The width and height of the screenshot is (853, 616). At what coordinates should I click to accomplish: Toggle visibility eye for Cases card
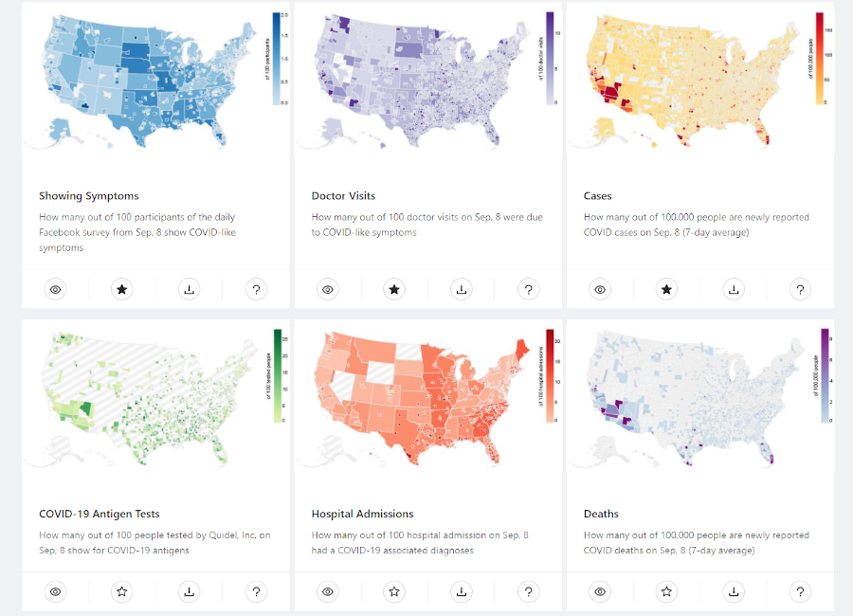tap(600, 289)
